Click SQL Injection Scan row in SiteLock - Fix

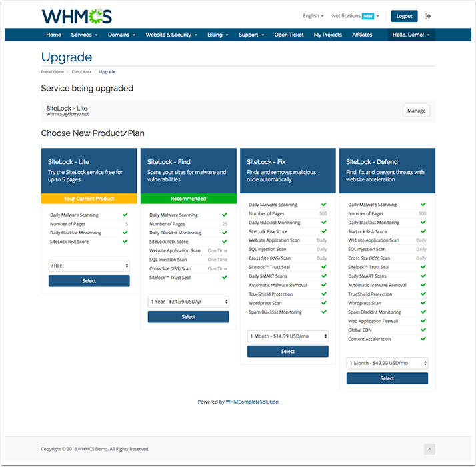click(288, 249)
